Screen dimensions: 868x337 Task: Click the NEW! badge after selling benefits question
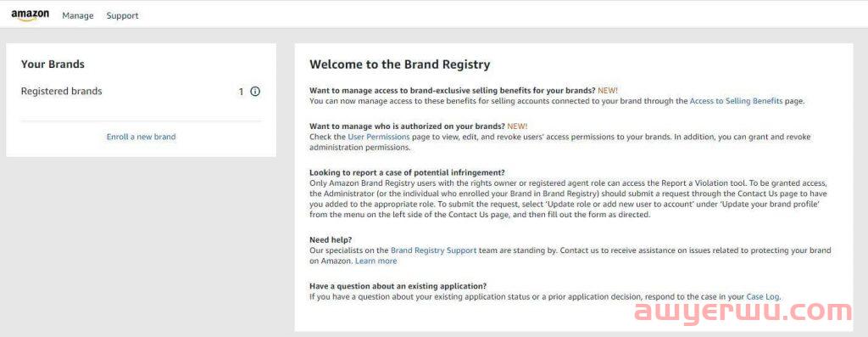[x=608, y=90]
